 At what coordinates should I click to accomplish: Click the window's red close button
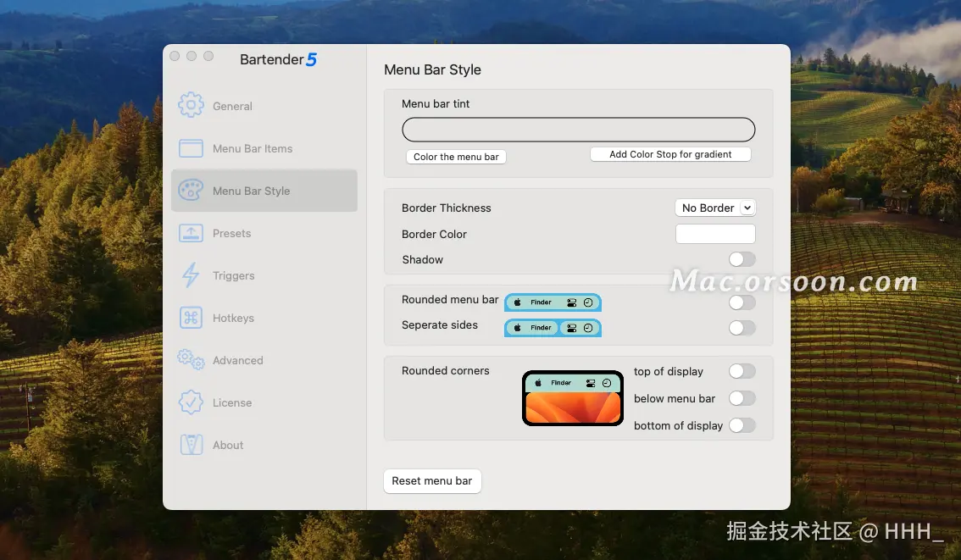click(x=175, y=56)
